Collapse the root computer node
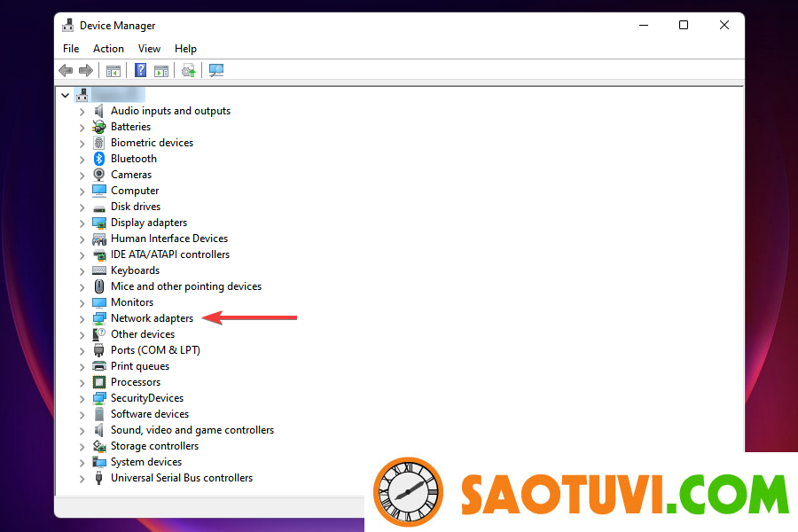 pyautogui.click(x=66, y=95)
